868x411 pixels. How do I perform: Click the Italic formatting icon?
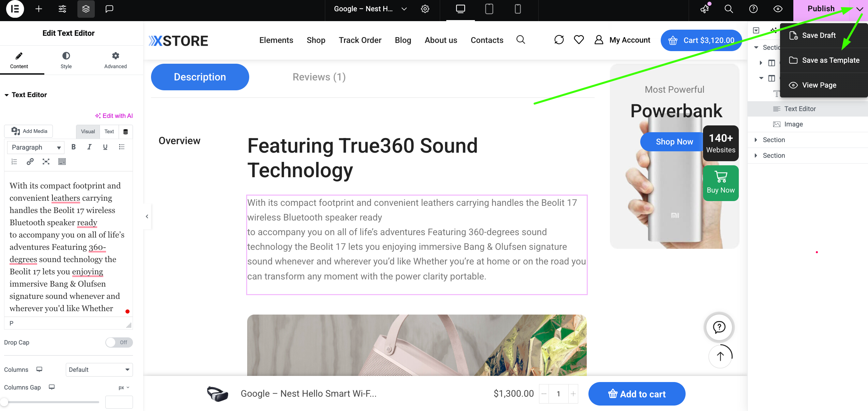click(89, 147)
